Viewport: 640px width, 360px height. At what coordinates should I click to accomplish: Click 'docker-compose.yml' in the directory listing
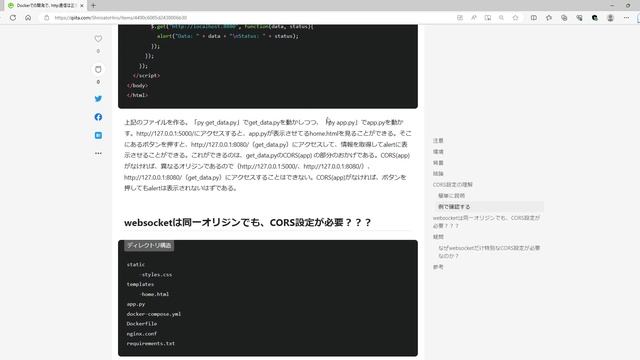tap(154, 314)
